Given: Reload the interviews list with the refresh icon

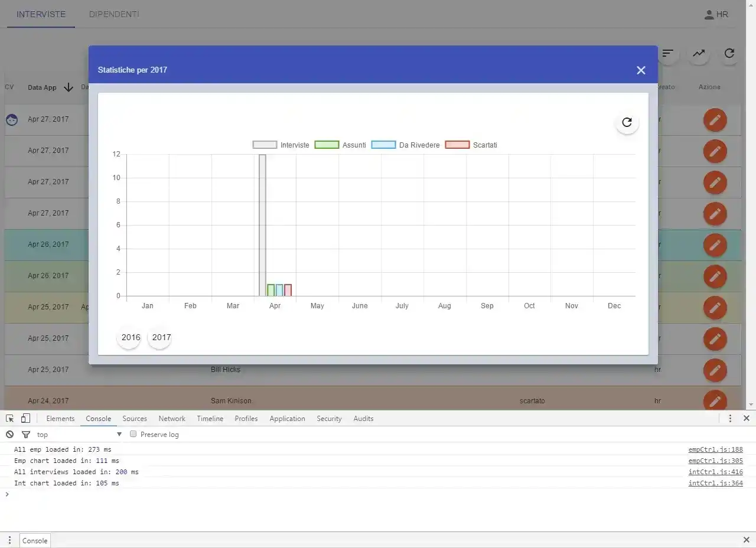Looking at the screenshot, I should coord(729,54).
